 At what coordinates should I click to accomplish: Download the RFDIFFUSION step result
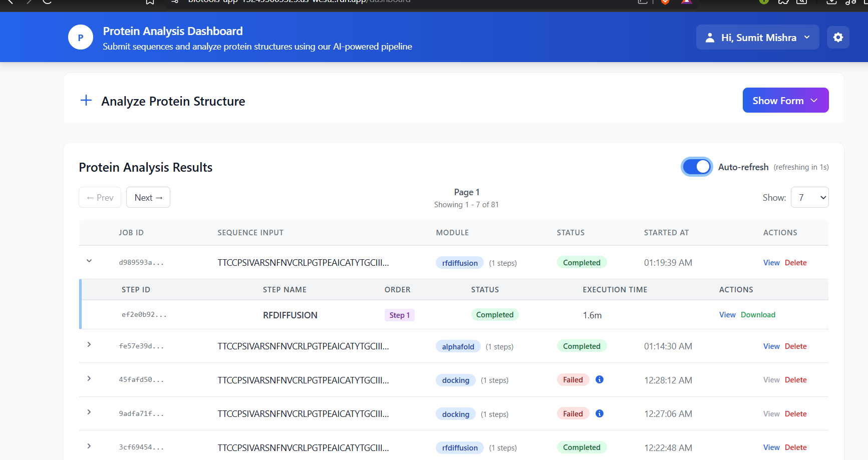758,315
